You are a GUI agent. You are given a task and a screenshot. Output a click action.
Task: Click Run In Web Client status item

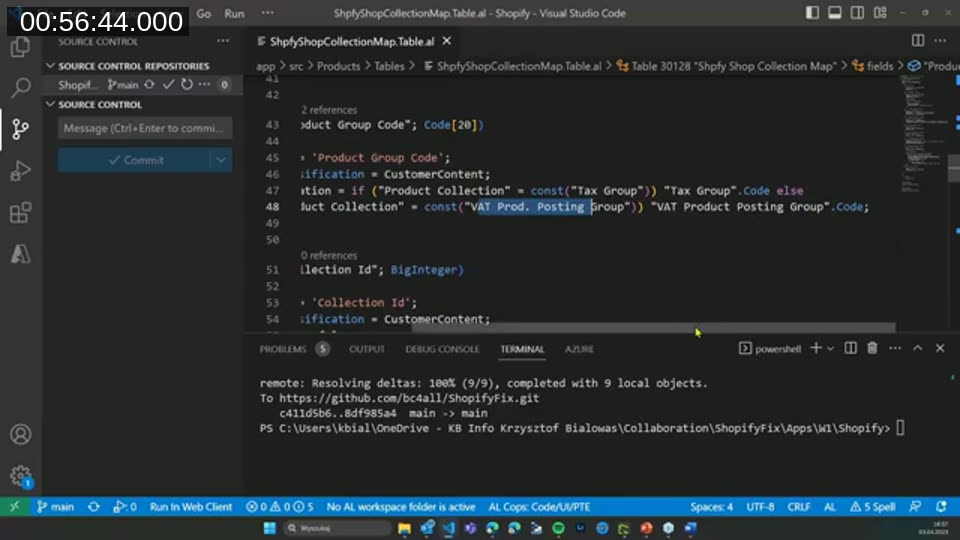[x=190, y=506]
